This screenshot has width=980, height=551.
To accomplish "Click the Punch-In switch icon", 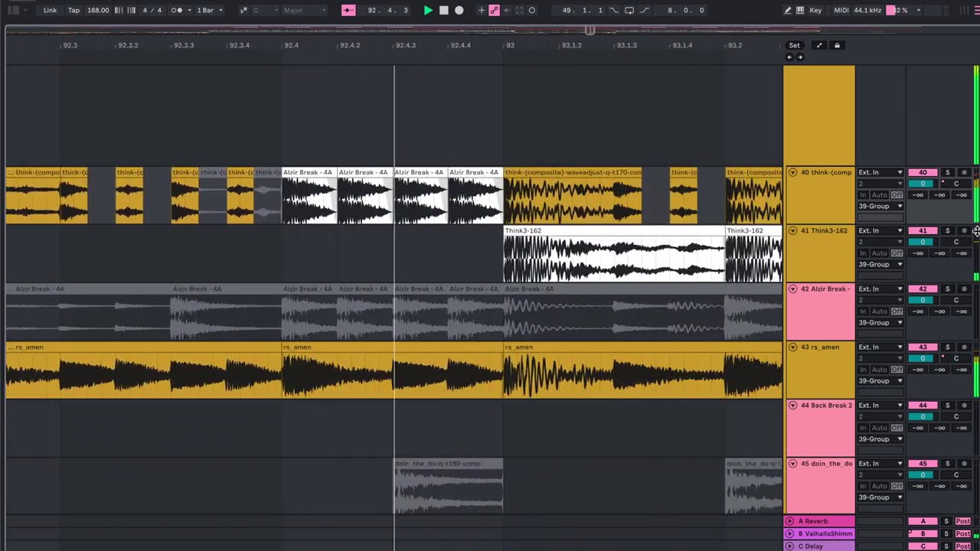I will pyautogui.click(x=613, y=10).
